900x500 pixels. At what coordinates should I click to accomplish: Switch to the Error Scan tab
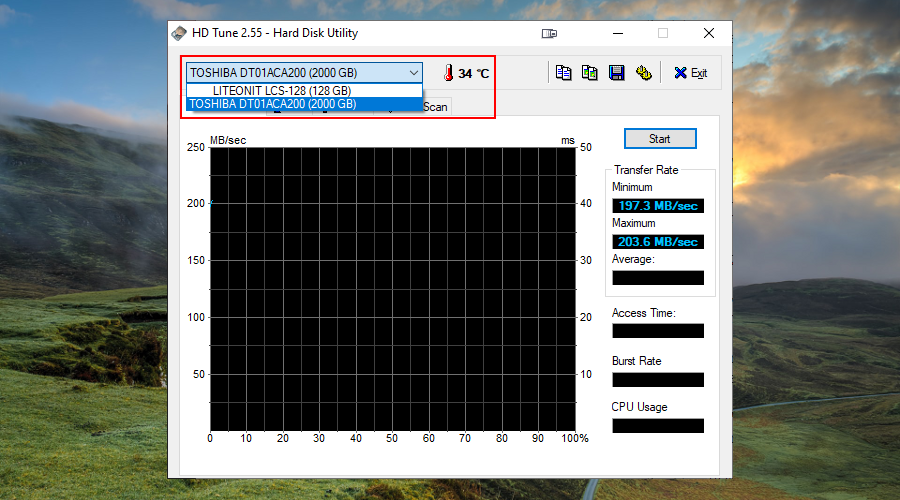pos(436,107)
